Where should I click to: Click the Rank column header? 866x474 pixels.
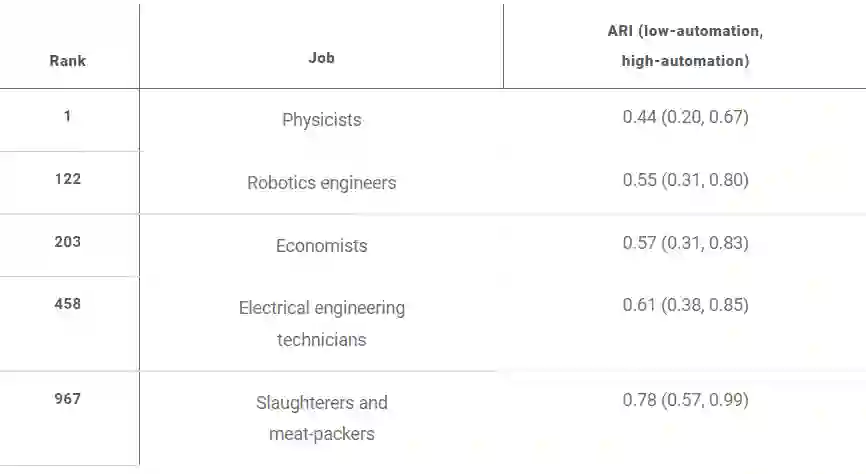(x=68, y=61)
